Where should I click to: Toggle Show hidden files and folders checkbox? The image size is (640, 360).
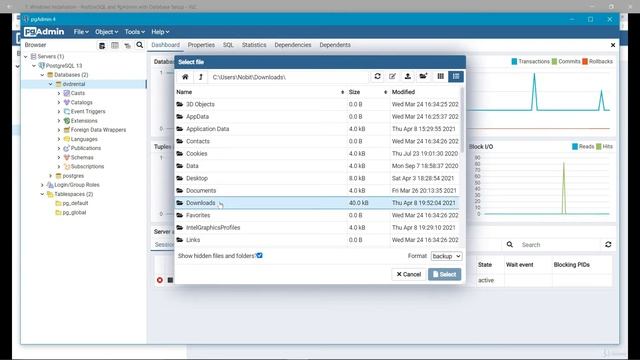coord(260,256)
